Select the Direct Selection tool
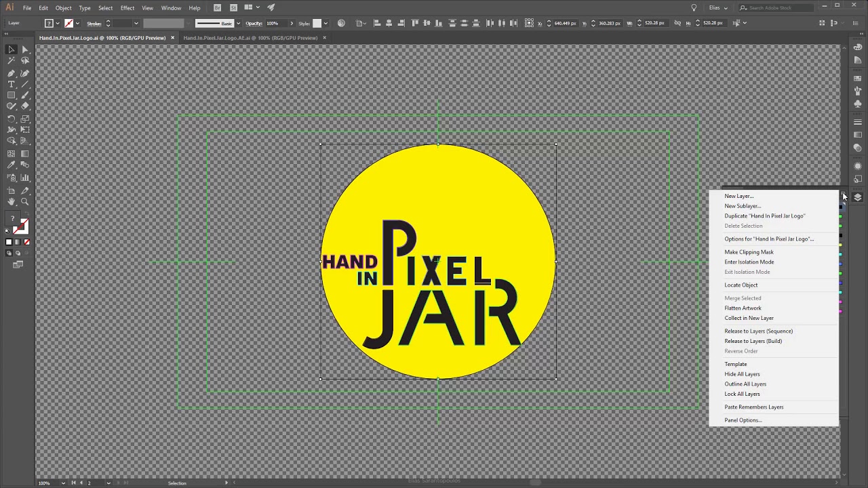The image size is (868, 488). (25, 49)
